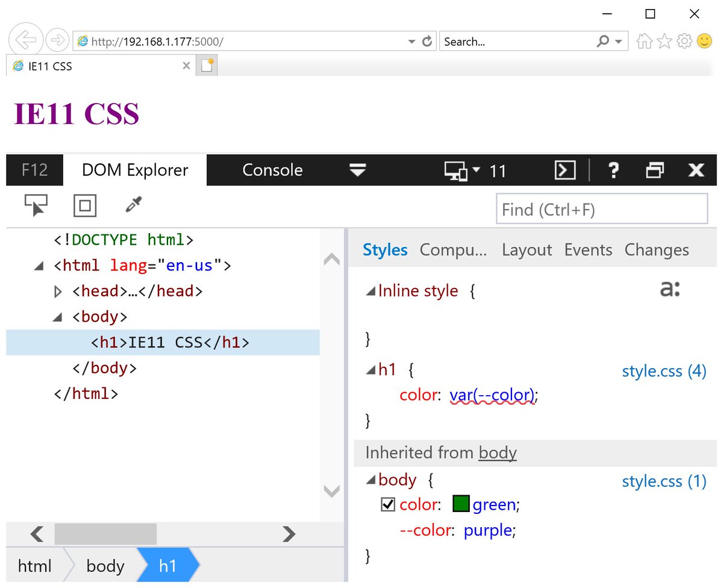Toggle the pseudo-class a: panel
Screen dimensions: 723x588
(x=670, y=289)
